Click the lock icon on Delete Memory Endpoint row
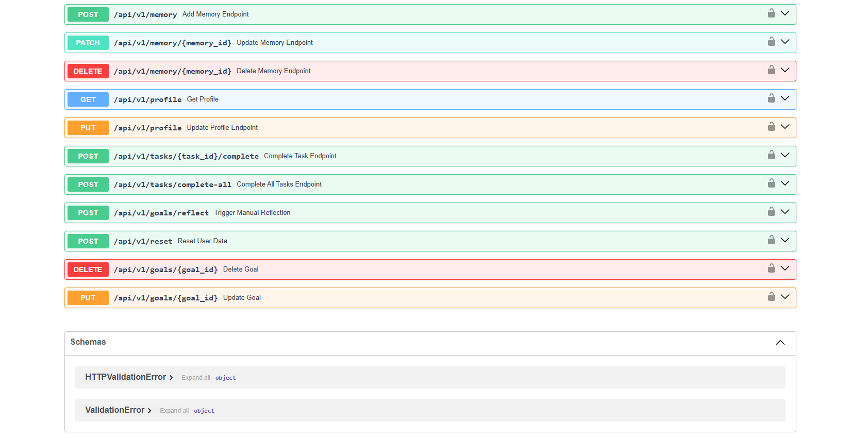 coord(772,70)
